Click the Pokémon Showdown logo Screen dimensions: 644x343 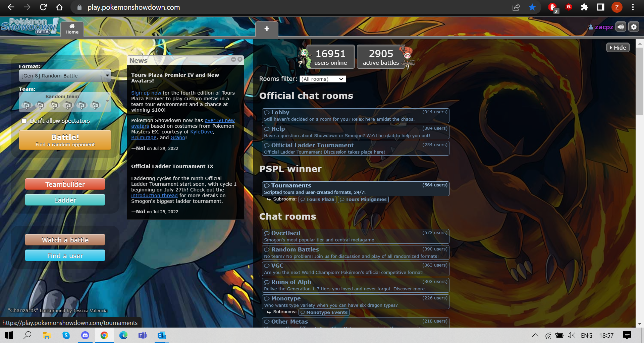tap(30, 26)
